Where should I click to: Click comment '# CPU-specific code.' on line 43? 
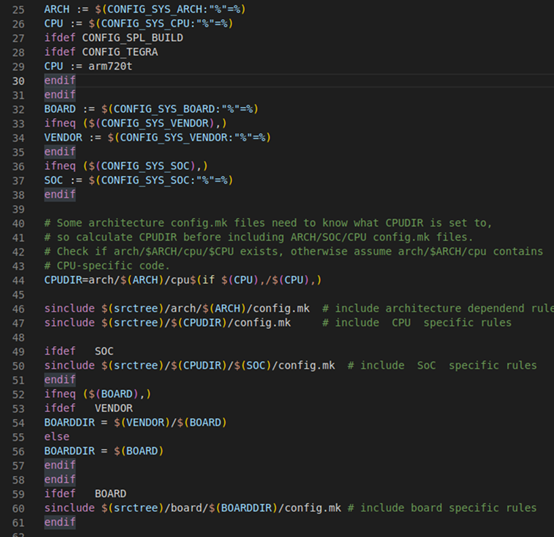107,266
